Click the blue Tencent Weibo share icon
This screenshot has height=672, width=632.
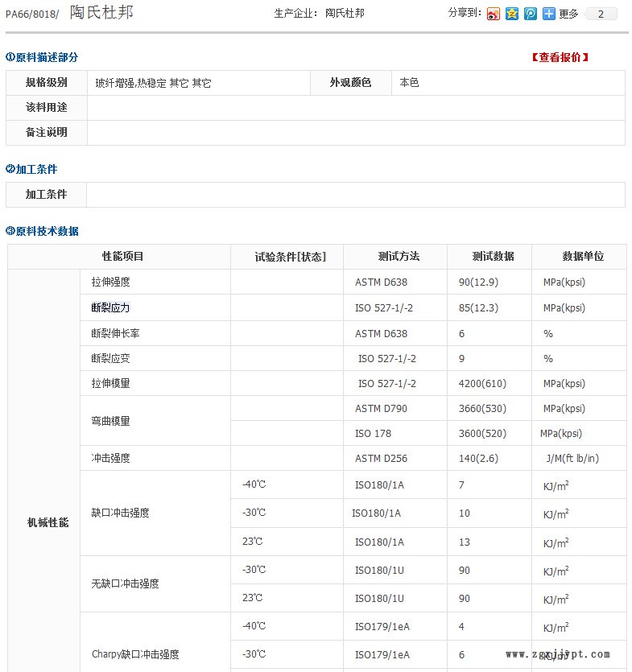click(x=531, y=14)
